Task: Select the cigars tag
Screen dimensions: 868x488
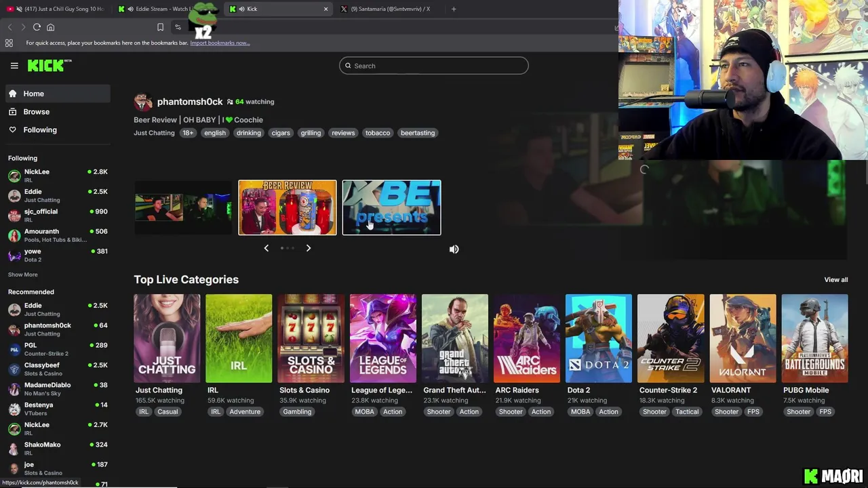Action: [x=281, y=133]
